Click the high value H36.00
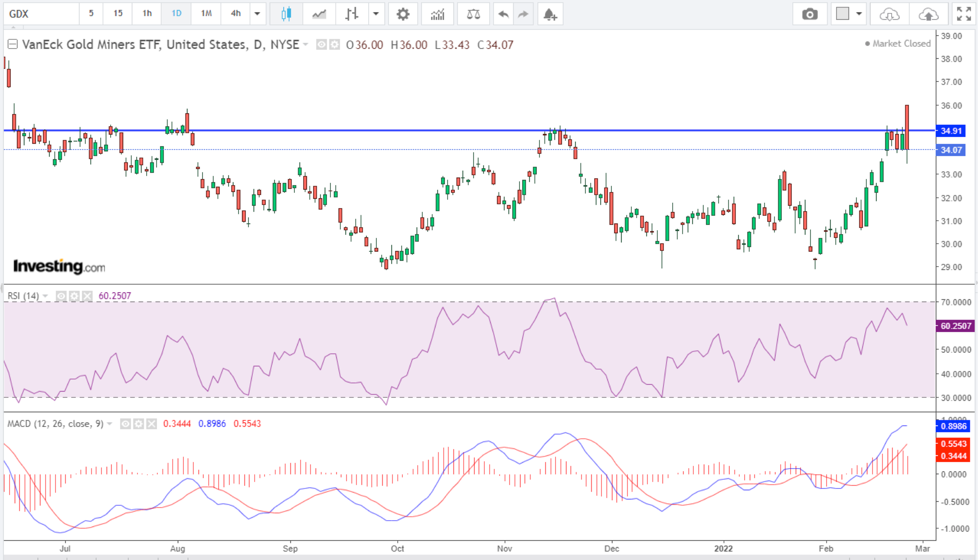The image size is (978, 560). (x=409, y=45)
